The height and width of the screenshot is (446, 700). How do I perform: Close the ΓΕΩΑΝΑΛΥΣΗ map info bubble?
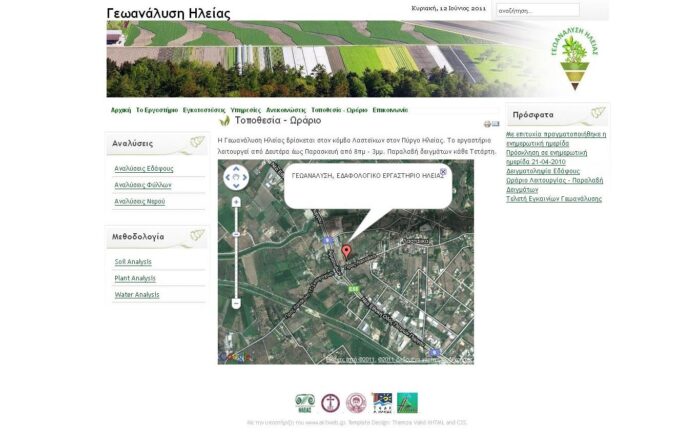tap(443, 171)
